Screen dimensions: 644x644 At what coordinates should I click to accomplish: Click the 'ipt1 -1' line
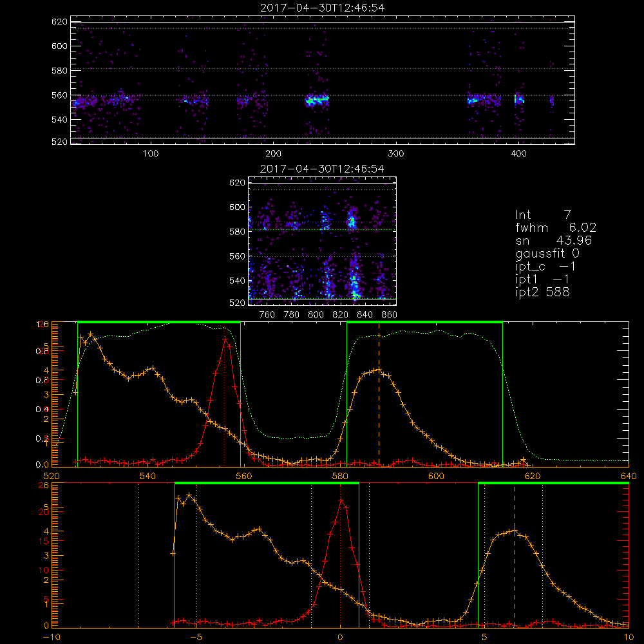542,279
